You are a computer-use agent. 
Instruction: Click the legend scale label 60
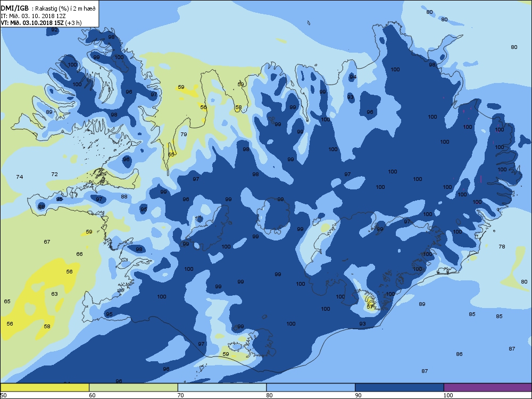(x=92, y=395)
